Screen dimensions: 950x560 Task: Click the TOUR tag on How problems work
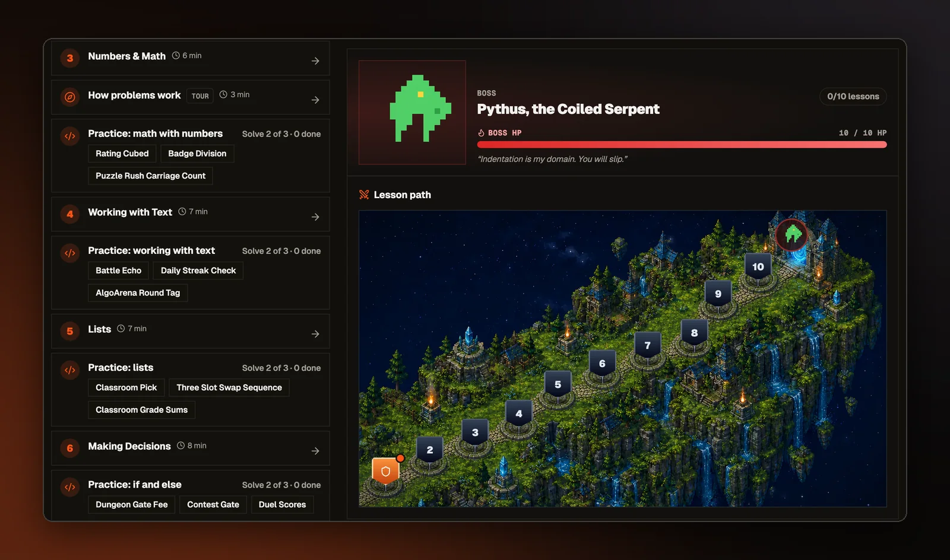200,96
